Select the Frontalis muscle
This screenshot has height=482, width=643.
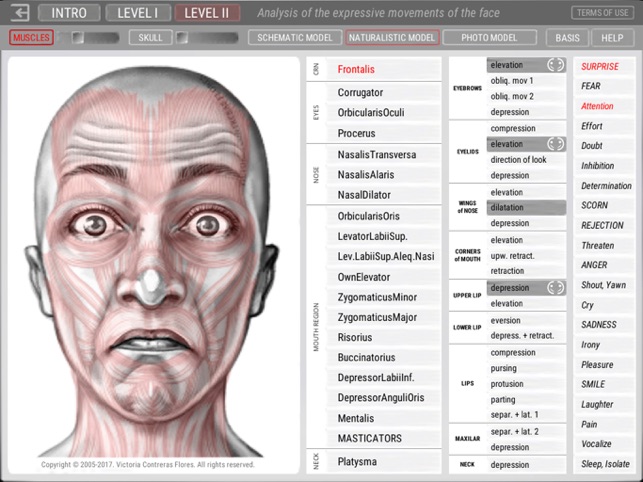pyautogui.click(x=384, y=69)
